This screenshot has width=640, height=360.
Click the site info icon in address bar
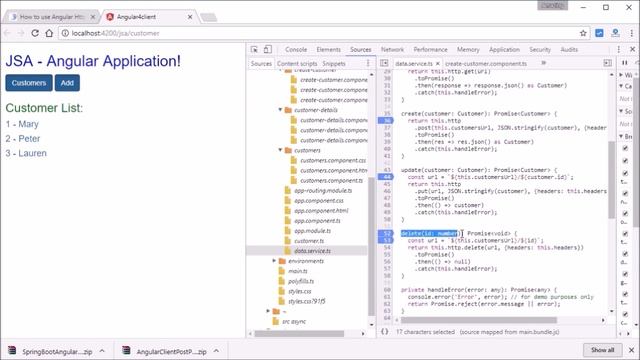tap(65, 33)
